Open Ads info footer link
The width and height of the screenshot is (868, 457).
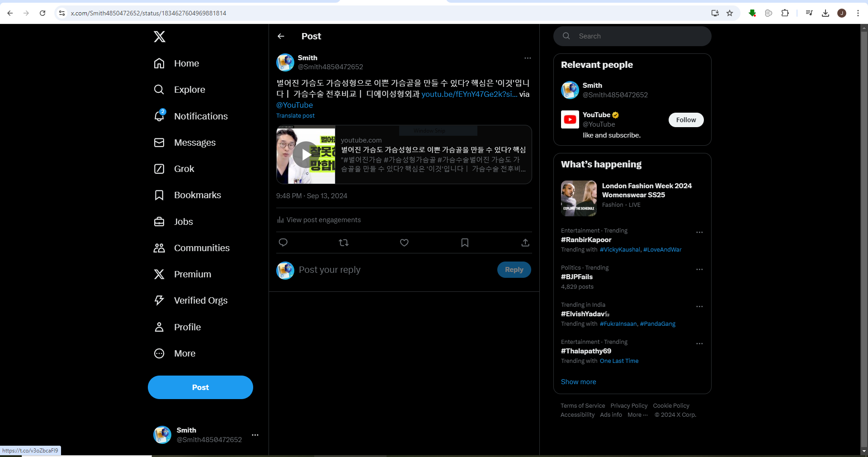(611, 415)
